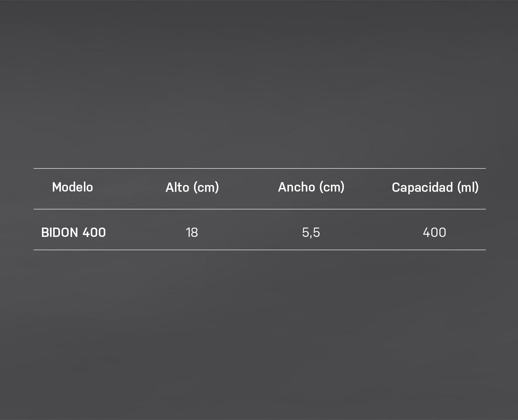The image size is (518, 420).
Task: Select the Alto (cm) column header
Action: (192, 187)
